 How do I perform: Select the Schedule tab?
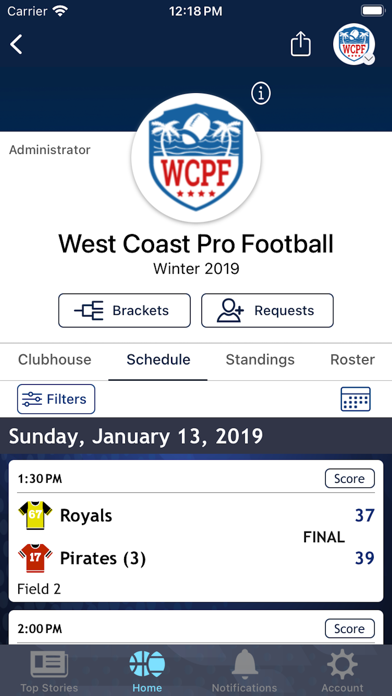point(158,360)
